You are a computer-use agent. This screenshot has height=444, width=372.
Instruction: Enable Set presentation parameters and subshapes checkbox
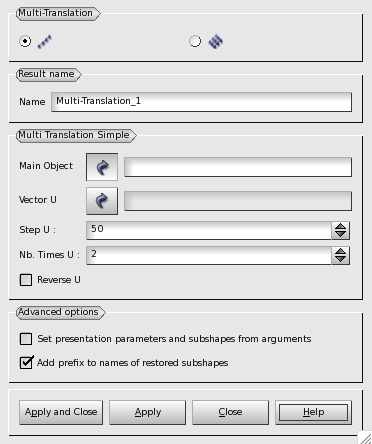(x=26, y=339)
